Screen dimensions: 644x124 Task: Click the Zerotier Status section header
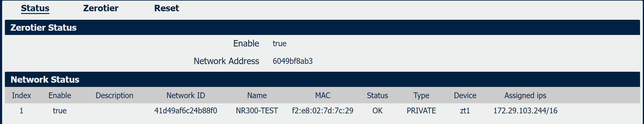click(x=322, y=27)
